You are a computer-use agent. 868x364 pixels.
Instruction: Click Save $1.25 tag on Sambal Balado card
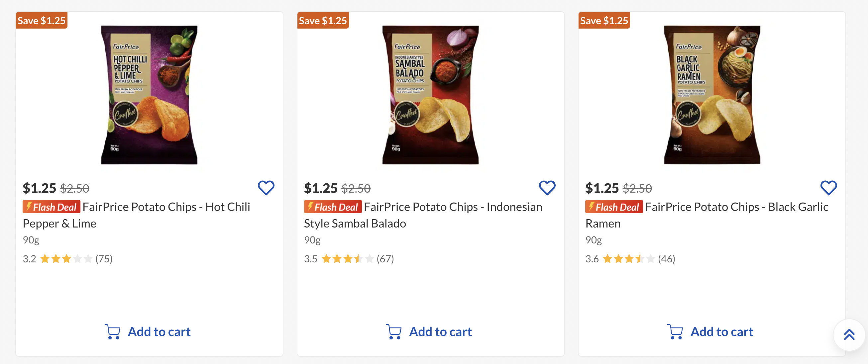tap(323, 21)
